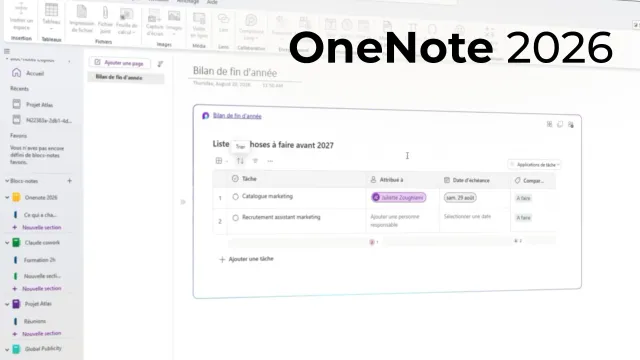Collapse the Blocs-notes list chevron
Viewport: 640px width, 360px height.
(7, 181)
